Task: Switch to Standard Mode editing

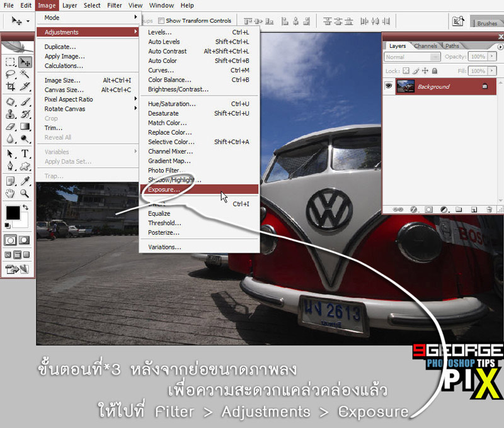Action: point(10,240)
